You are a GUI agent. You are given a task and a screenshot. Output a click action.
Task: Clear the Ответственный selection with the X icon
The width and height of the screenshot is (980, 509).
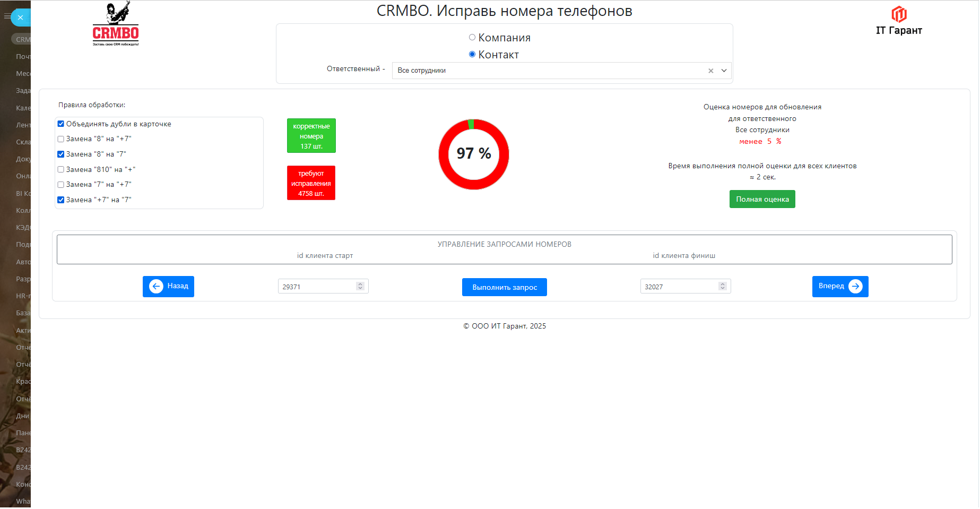[710, 71]
